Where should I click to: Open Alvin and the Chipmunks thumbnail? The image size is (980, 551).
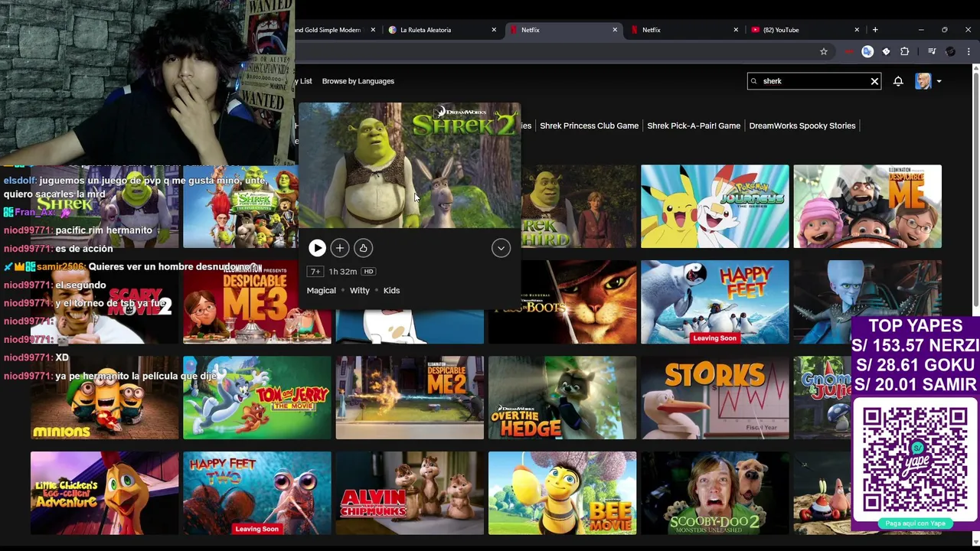point(410,494)
